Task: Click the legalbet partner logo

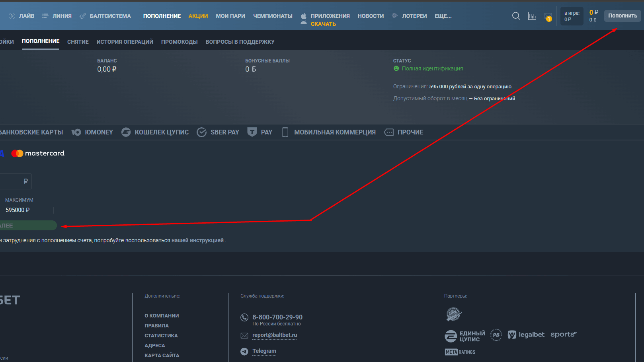Action: coord(526,335)
